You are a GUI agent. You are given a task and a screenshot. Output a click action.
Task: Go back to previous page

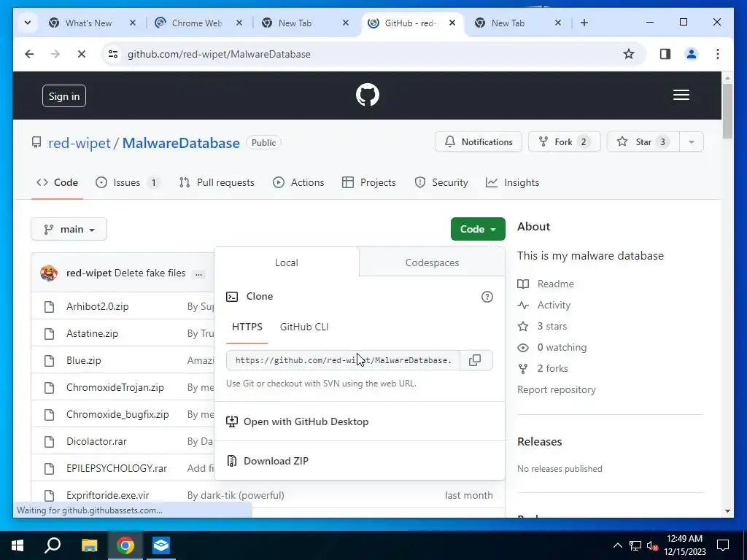(29, 54)
